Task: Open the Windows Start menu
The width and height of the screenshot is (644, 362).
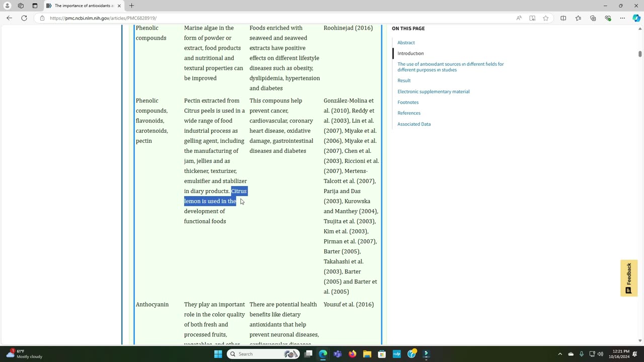Action: click(x=218, y=354)
